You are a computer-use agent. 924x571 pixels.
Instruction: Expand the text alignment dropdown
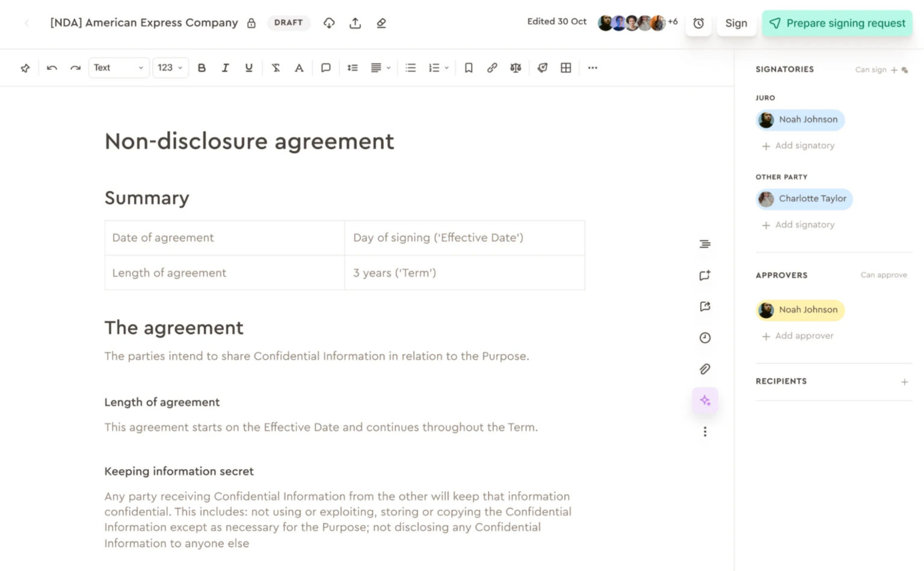pos(388,67)
